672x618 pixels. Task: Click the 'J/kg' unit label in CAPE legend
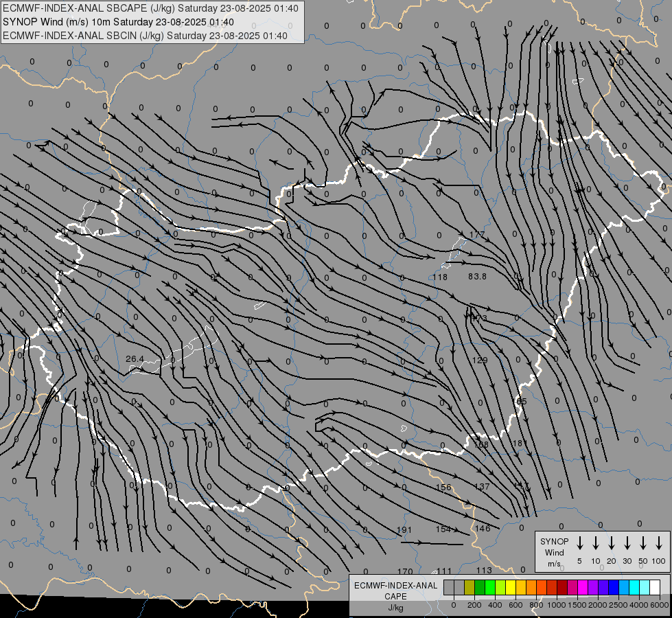tap(395, 608)
